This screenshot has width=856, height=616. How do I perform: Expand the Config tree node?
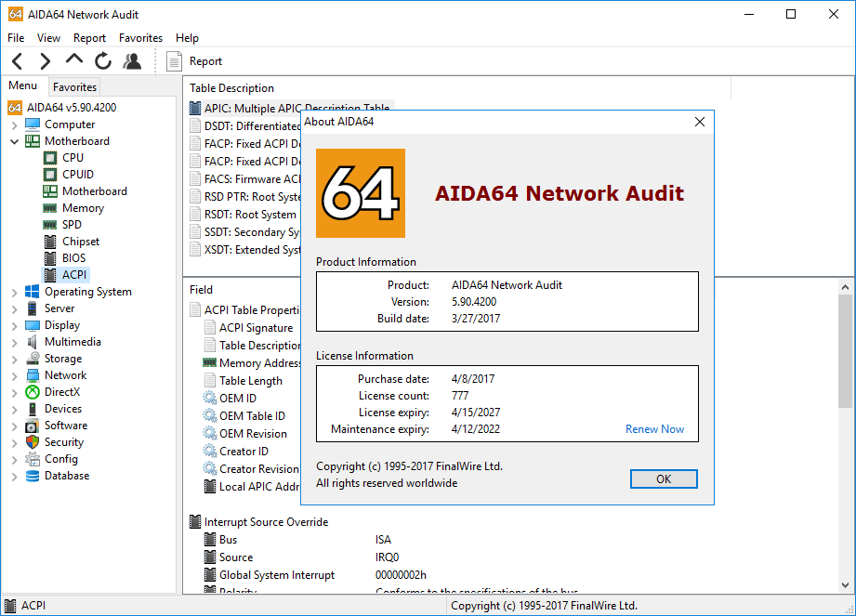click(x=14, y=460)
